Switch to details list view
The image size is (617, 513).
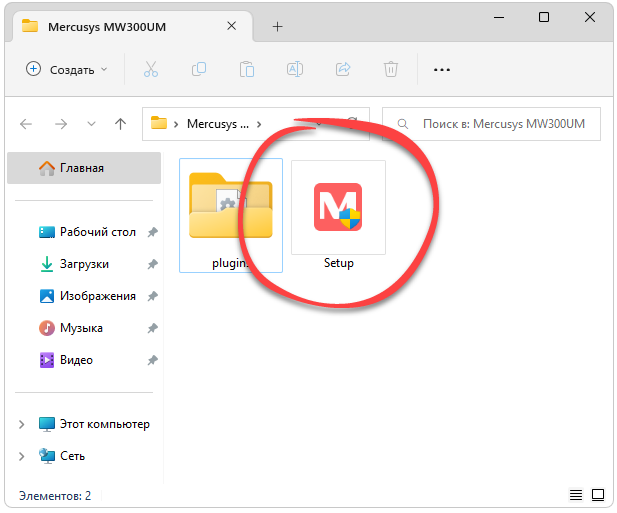(x=576, y=495)
